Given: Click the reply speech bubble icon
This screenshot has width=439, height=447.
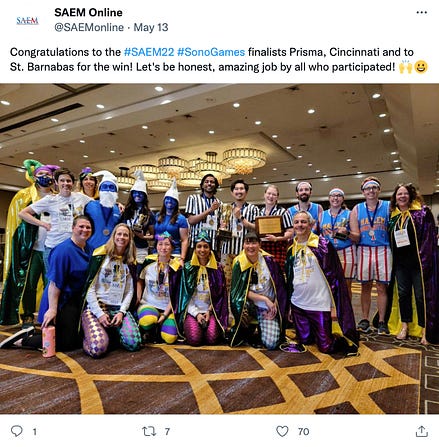Looking at the screenshot, I should [17, 431].
